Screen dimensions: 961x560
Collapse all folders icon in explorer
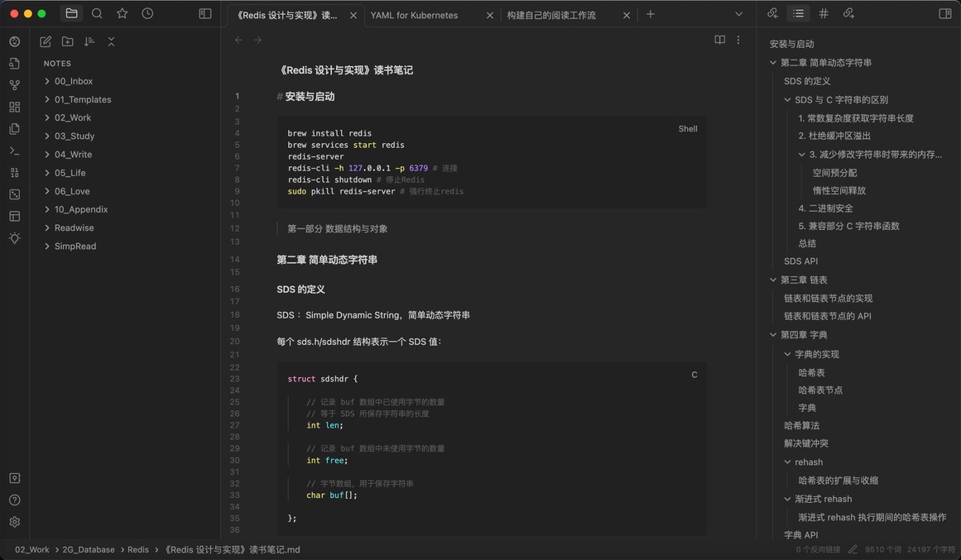click(111, 41)
